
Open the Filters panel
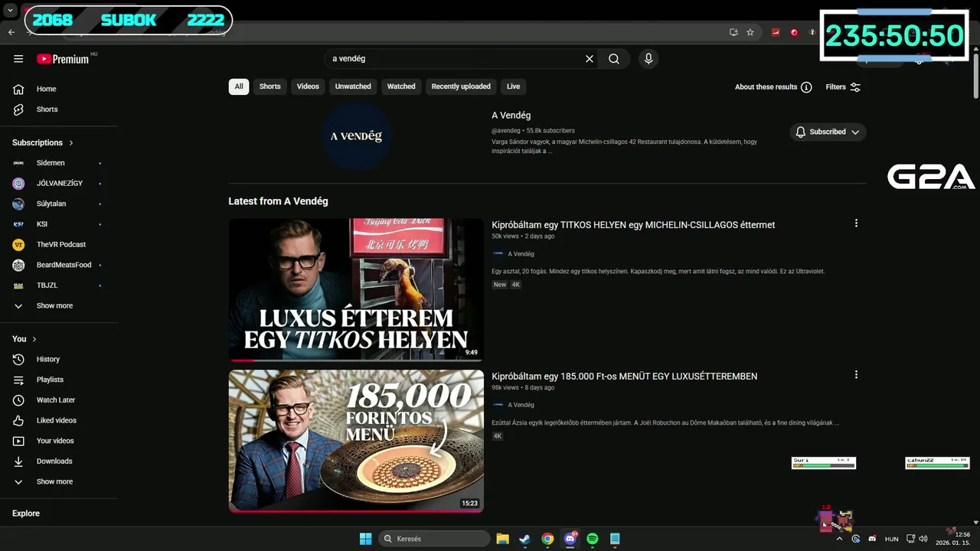843,87
